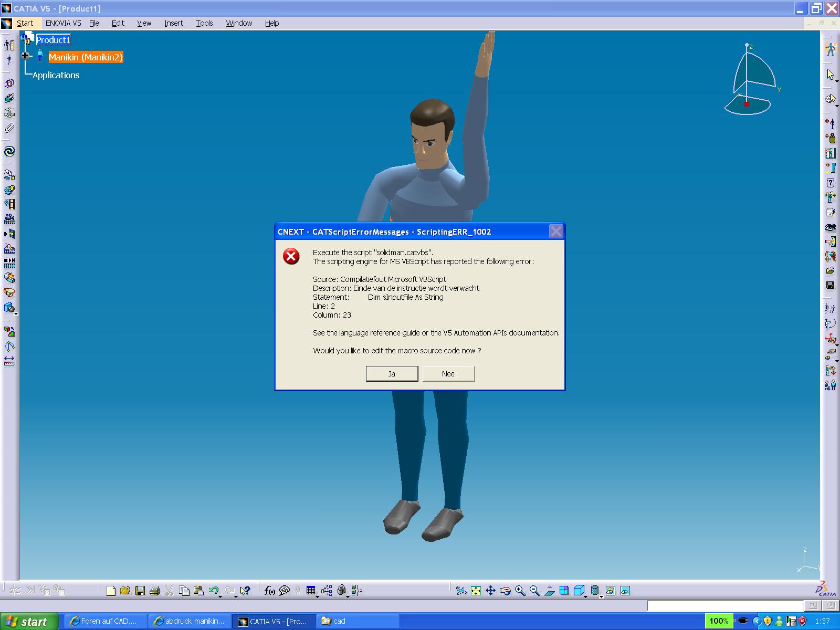Image resolution: width=840 pixels, height=630 pixels.
Task: Click the Formula f(x) icon
Action: 270,591
